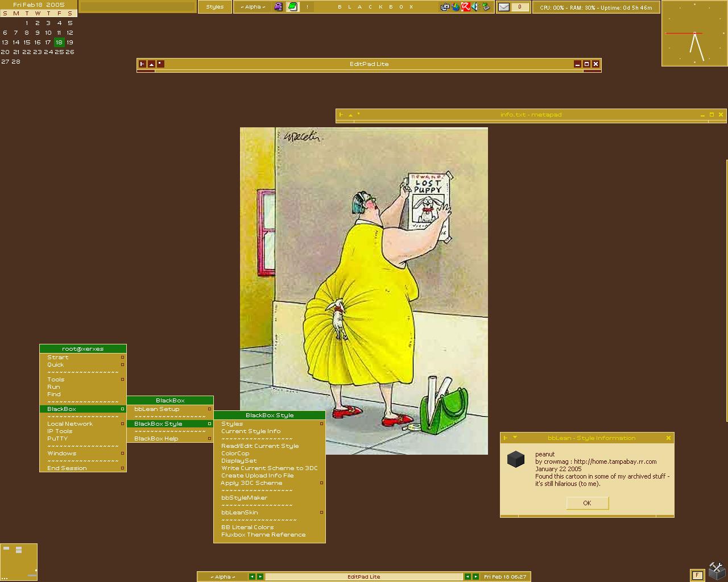Click the down arrow on Style Information title bar
Viewport: 728px width, 582px height.
[x=515, y=438]
